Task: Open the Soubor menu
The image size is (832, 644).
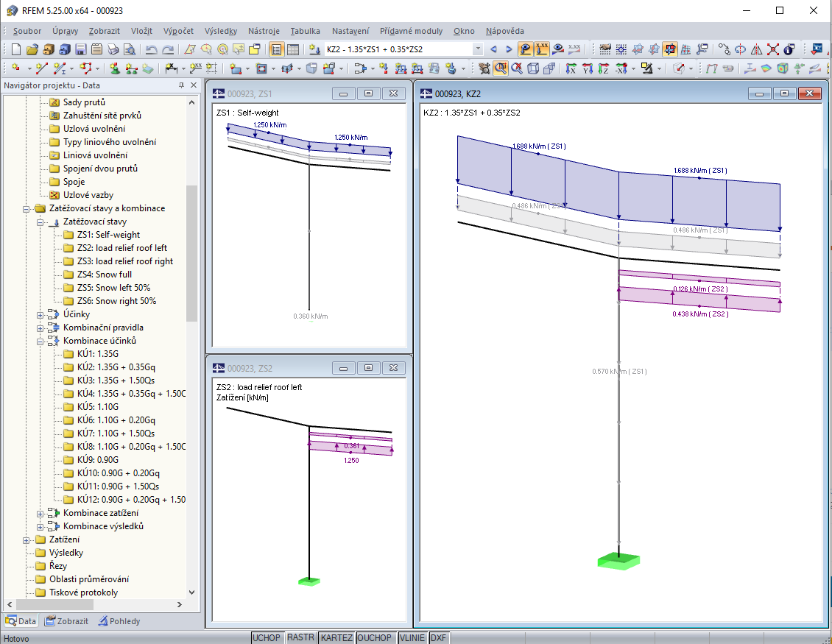Action: coord(27,32)
